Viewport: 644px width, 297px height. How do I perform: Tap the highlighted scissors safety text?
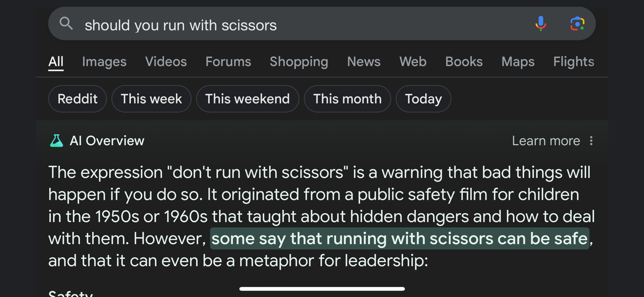tap(400, 239)
